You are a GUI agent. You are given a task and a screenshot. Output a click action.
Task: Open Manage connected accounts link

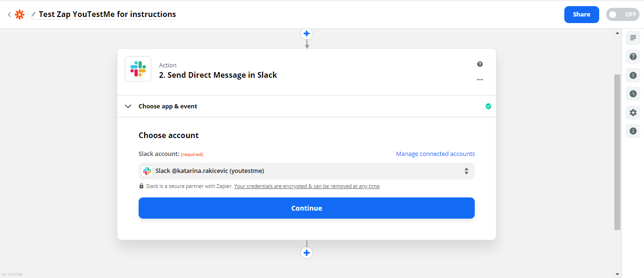tap(435, 154)
